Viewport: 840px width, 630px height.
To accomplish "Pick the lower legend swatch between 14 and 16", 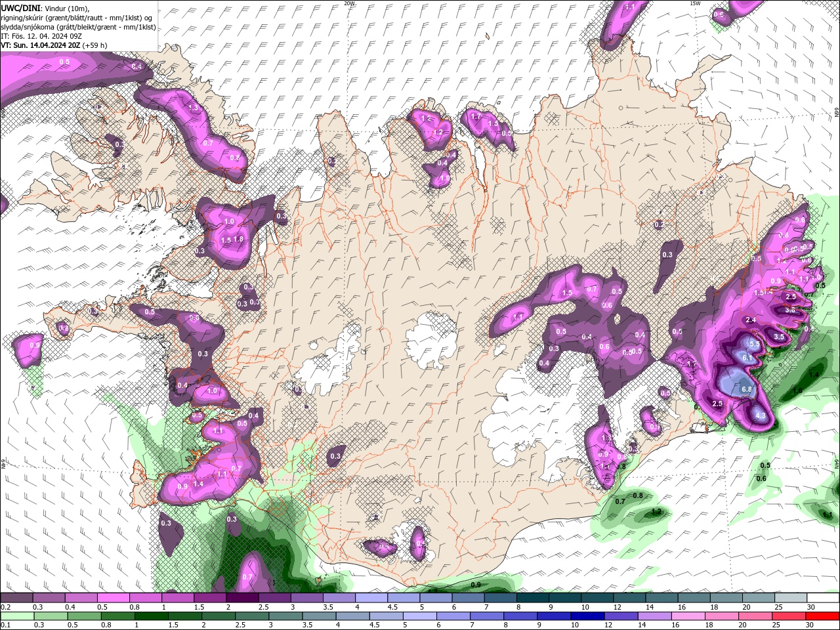I will click(x=655, y=616).
